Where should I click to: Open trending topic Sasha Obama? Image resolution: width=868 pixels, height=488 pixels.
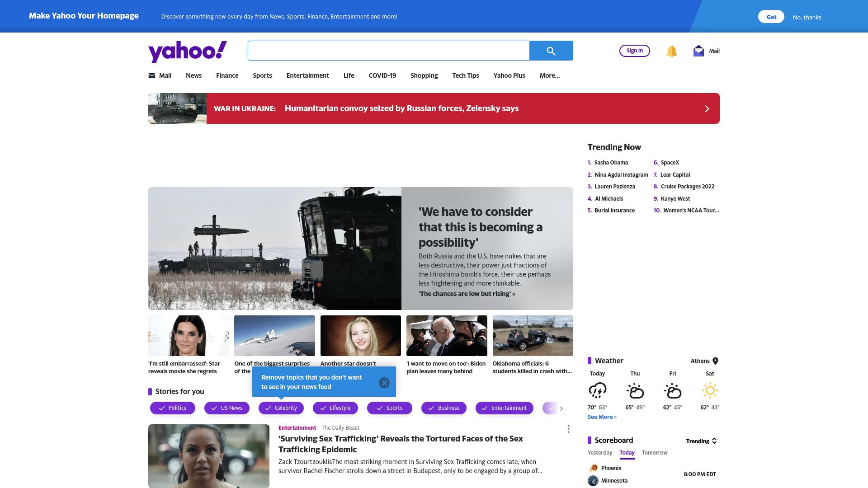(x=611, y=163)
